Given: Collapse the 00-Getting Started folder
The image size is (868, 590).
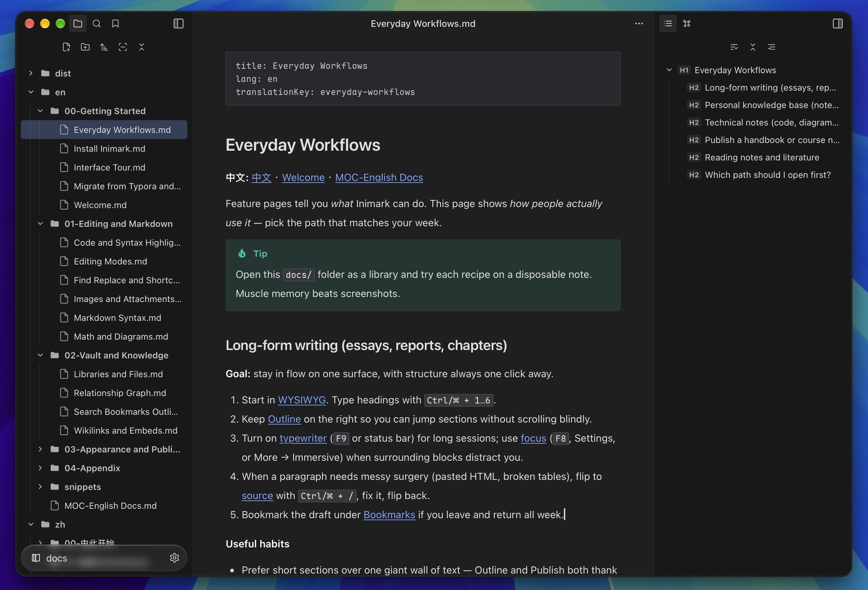Looking at the screenshot, I should (40, 111).
